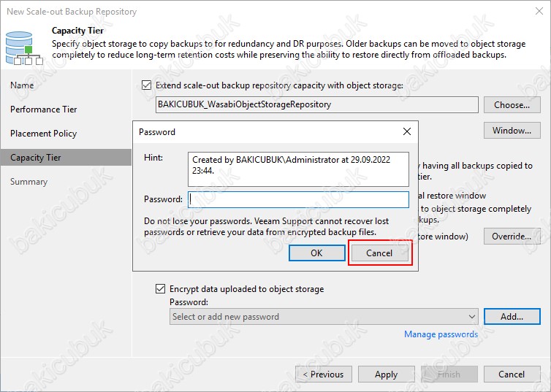551x392 pixels.
Task: Open the Name wizard step
Action: (x=22, y=85)
